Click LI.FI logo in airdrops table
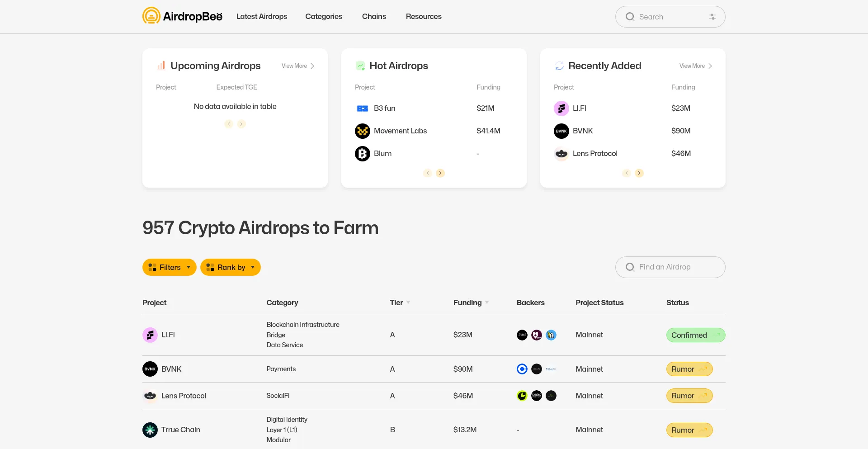The height and width of the screenshot is (449, 868). 150,335
